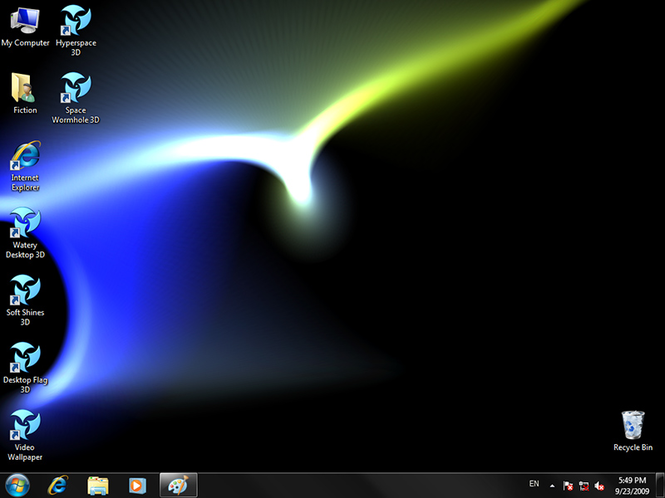Select the Fiction folder icon
Image resolution: width=665 pixels, height=498 pixels.
point(25,93)
